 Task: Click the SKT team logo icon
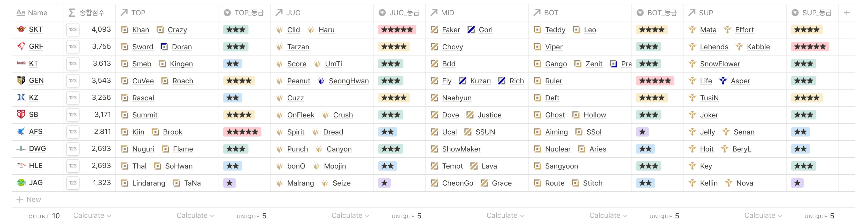click(x=21, y=30)
